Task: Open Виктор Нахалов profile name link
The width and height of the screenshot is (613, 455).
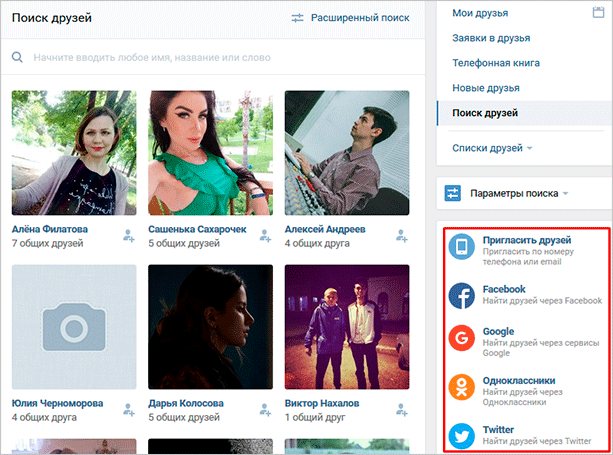Action: pyautogui.click(x=322, y=403)
